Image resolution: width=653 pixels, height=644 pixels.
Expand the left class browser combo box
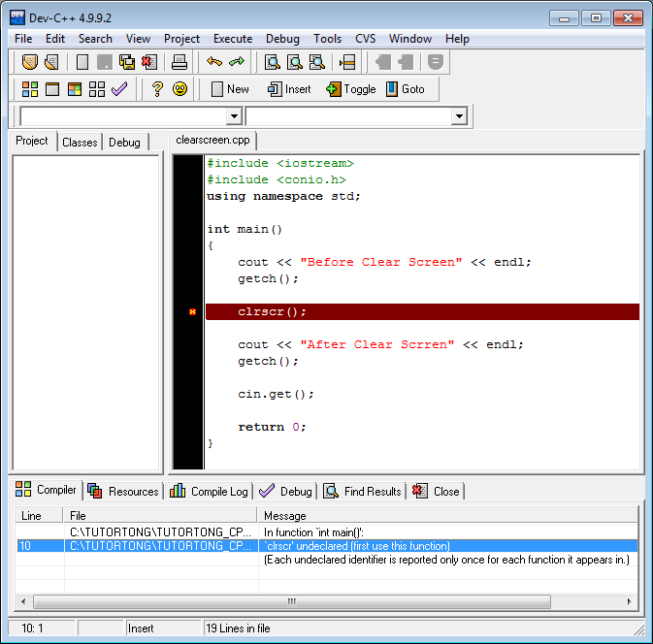point(234,116)
